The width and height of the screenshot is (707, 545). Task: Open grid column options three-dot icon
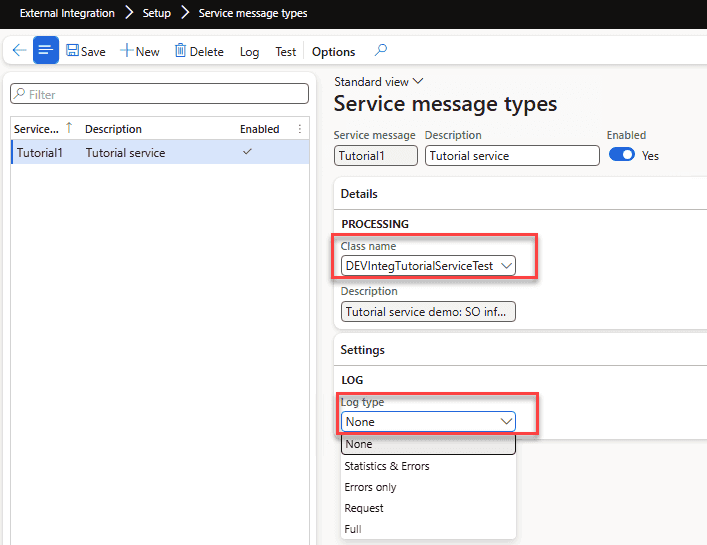300,129
